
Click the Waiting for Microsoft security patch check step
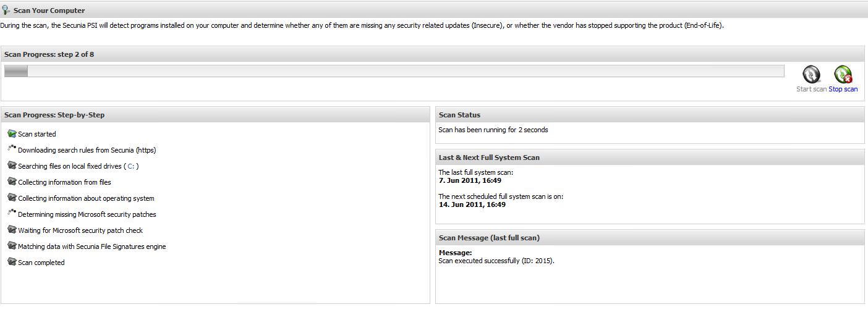(80, 230)
